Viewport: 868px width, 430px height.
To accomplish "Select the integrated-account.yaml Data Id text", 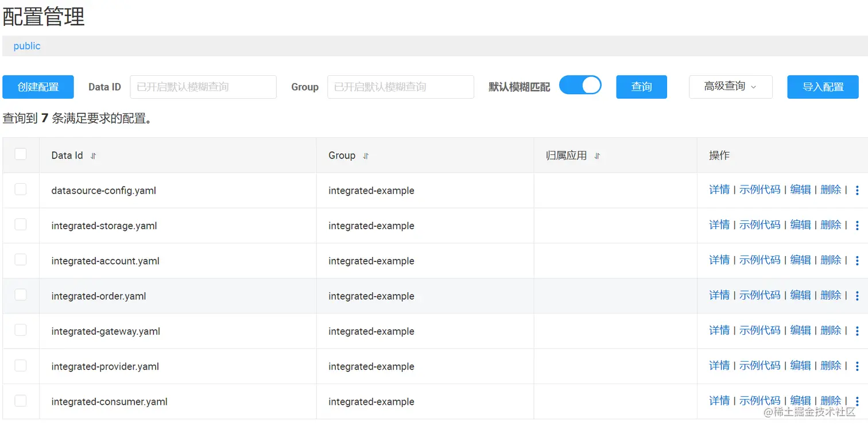I will [x=106, y=261].
